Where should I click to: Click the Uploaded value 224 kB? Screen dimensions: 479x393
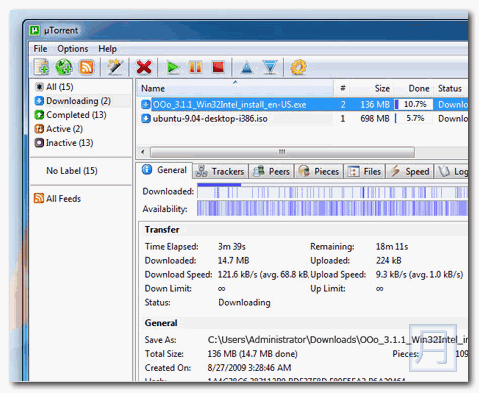coord(388,260)
